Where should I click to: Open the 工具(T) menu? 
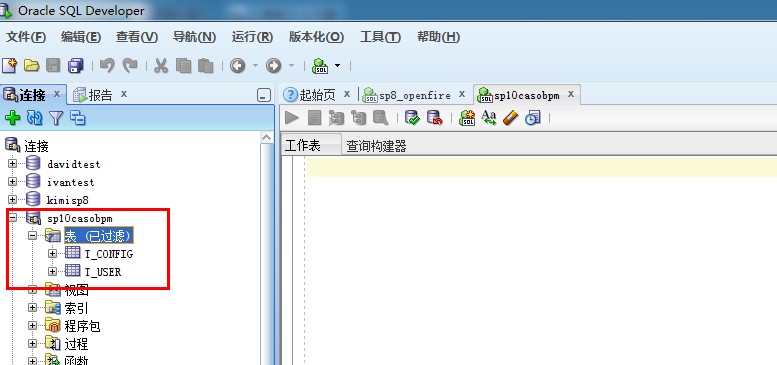(380, 37)
